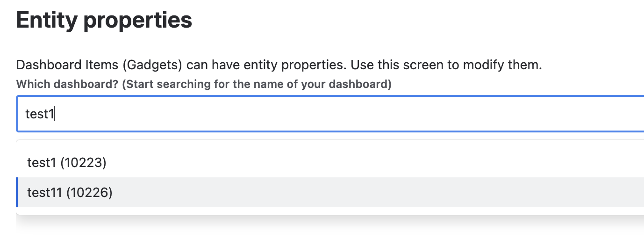Choose the highlighted test11 (10226) suggestion
Image resolution: width=644 pixels, height=248 pixels.
70,192
